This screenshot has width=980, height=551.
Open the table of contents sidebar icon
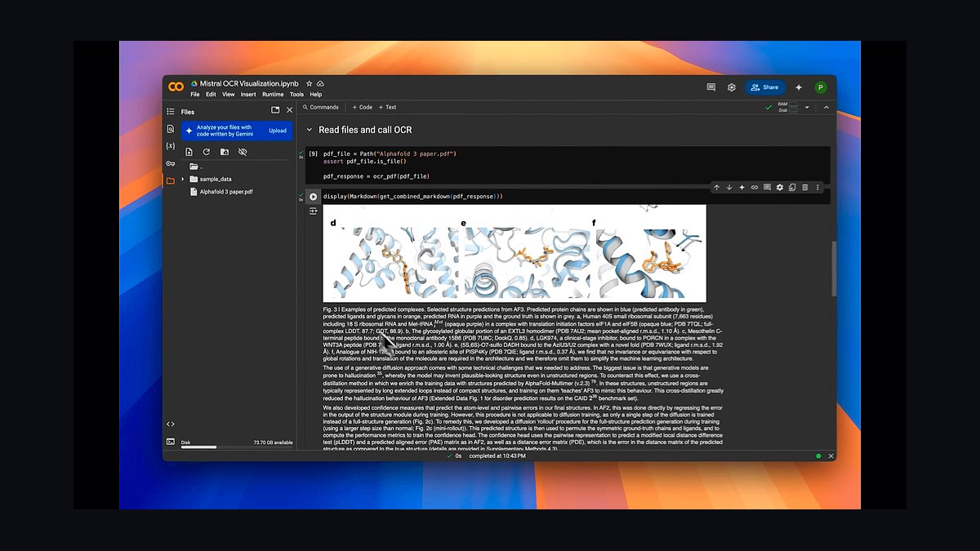click(x=170, y=111)
